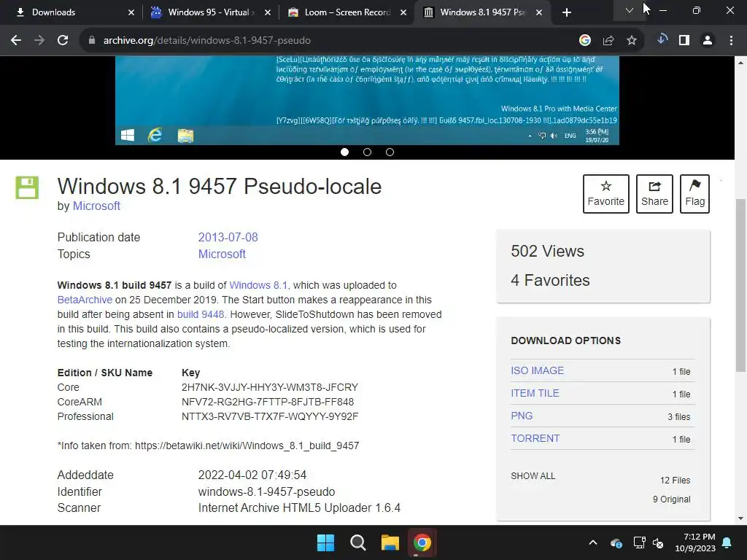Image resolution: width=747 pixels, height=560 pixels.
Task: Open notifications bell icon
Action: (x=727, y=542)
